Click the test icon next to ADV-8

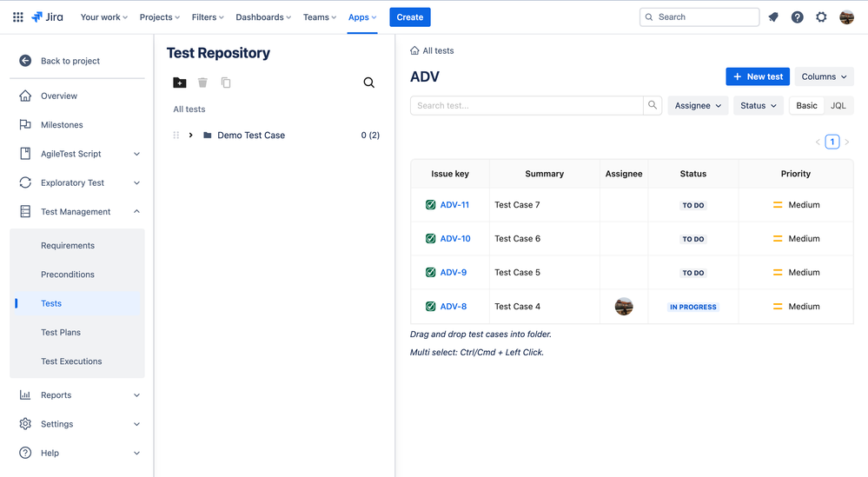tap(430, 306)
